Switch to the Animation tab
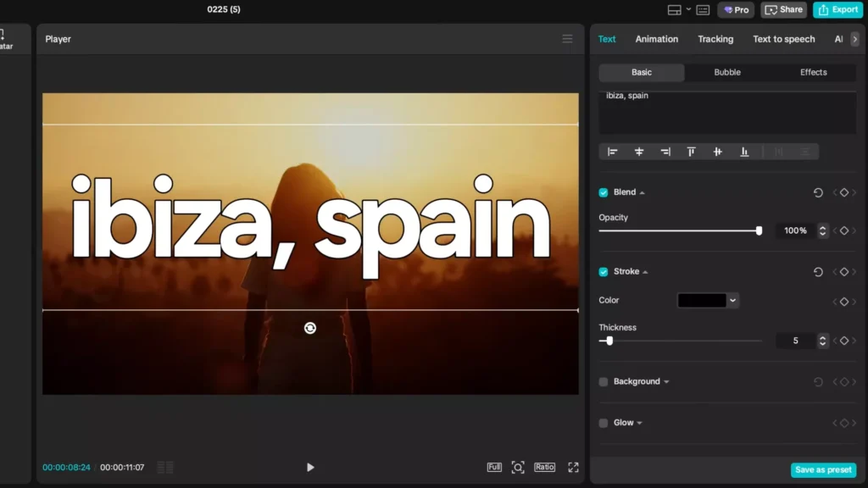The height and width of the screenshot is (488, 868). click(656, 39)
